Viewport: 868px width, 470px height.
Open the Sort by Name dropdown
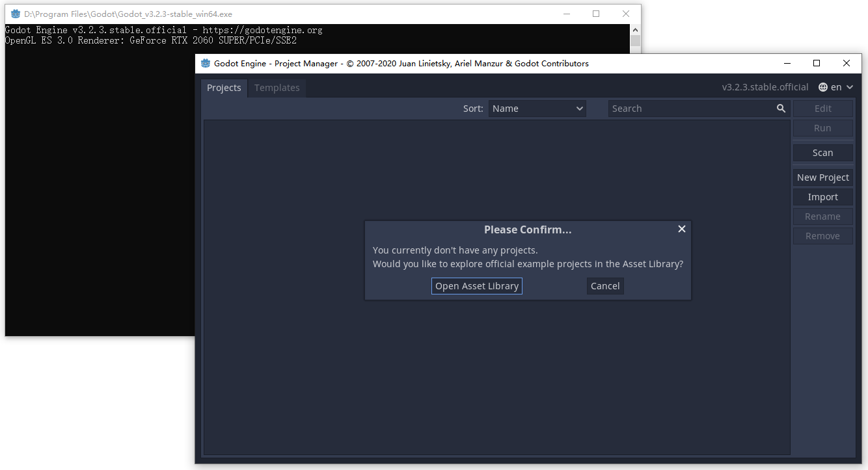537,109
